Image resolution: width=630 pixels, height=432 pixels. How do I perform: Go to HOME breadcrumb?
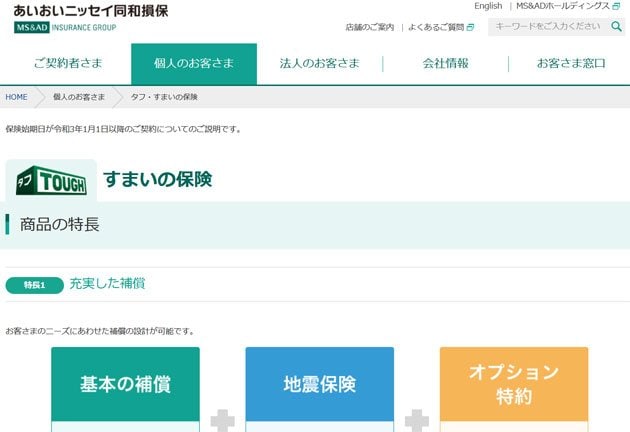pyautogui.click(x=16, y=97)
